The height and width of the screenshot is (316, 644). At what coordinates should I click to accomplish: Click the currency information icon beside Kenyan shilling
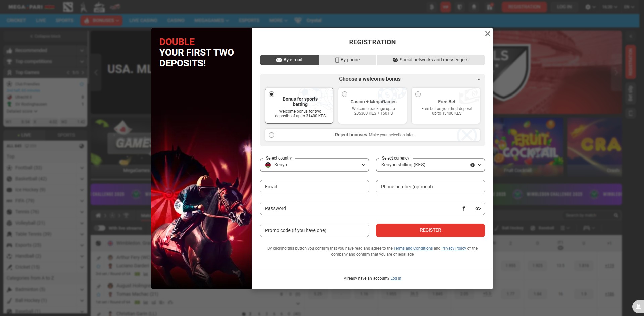(472, 165)
